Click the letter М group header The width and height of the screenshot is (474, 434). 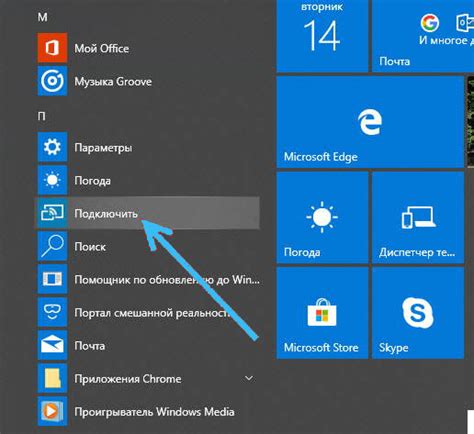coord(42,17)
